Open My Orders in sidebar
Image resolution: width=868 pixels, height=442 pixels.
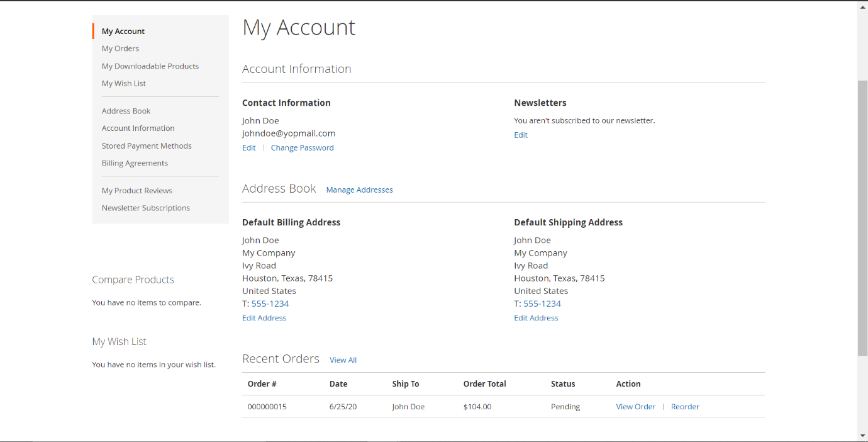[x=120, y=48]
